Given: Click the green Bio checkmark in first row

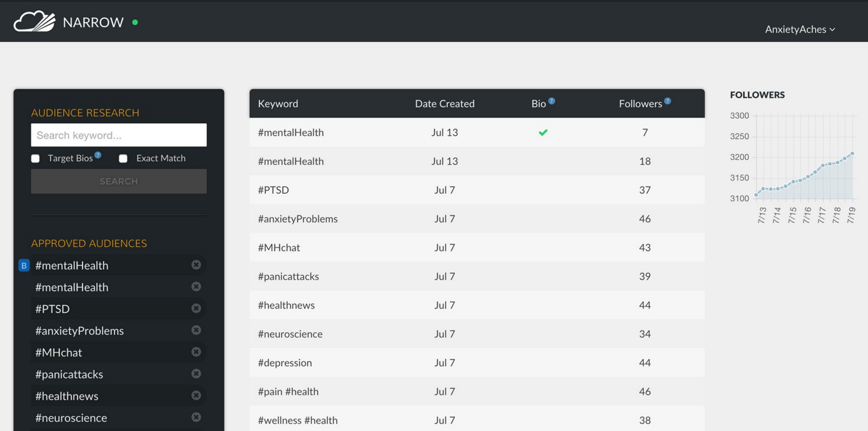Looking at the screenshot, I should click(x=543, y=132).
